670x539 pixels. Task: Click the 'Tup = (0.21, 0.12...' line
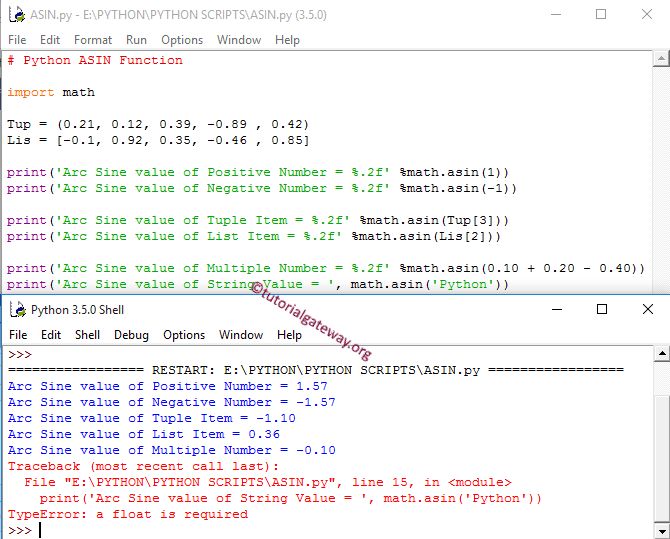tap(158, 124)
